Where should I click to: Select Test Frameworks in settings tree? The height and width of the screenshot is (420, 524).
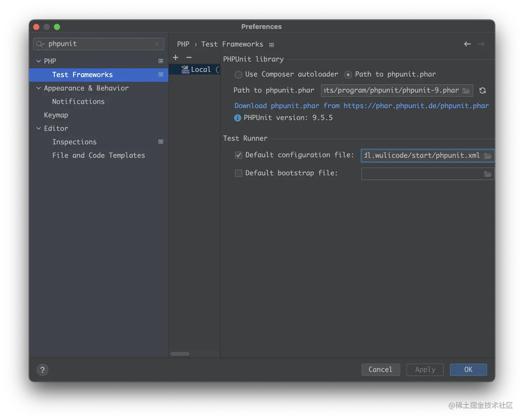click(98, 75)
